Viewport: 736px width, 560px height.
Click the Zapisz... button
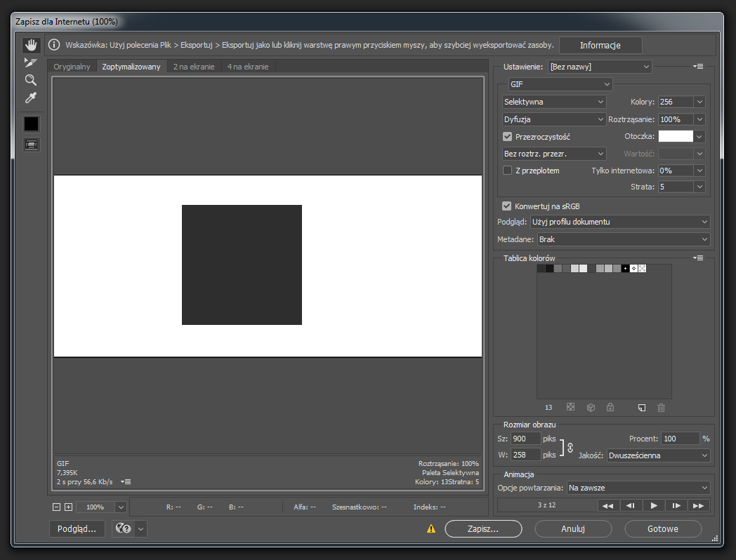point(483,528)
